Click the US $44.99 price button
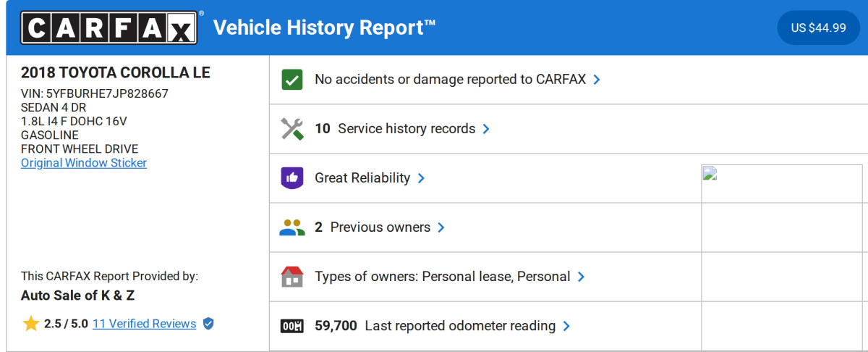The width and height of the screenshot is (868, 352). click(818, 28)
